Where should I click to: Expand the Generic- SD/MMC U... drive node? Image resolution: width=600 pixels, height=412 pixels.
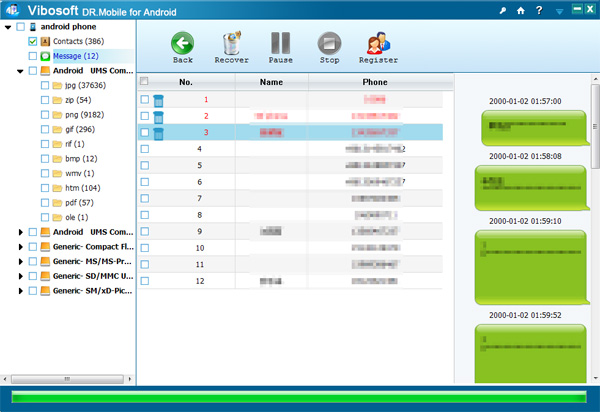click(x=21, y=276)
